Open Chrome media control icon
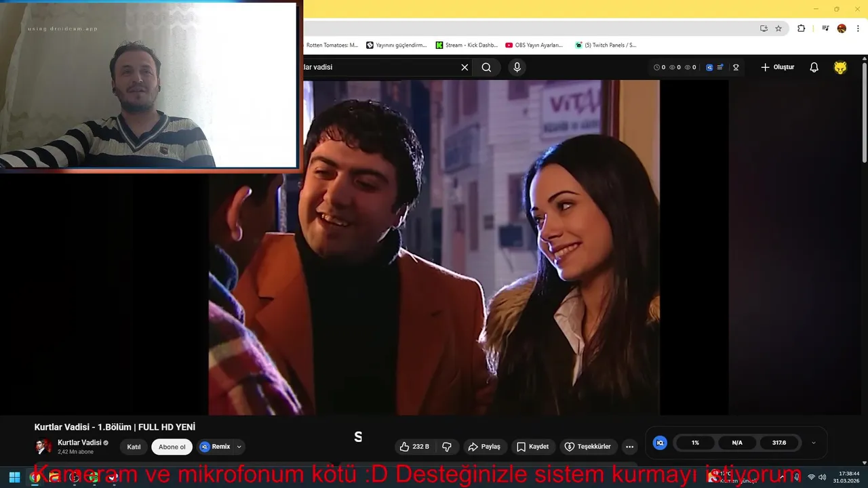 (x=825, y=28)
